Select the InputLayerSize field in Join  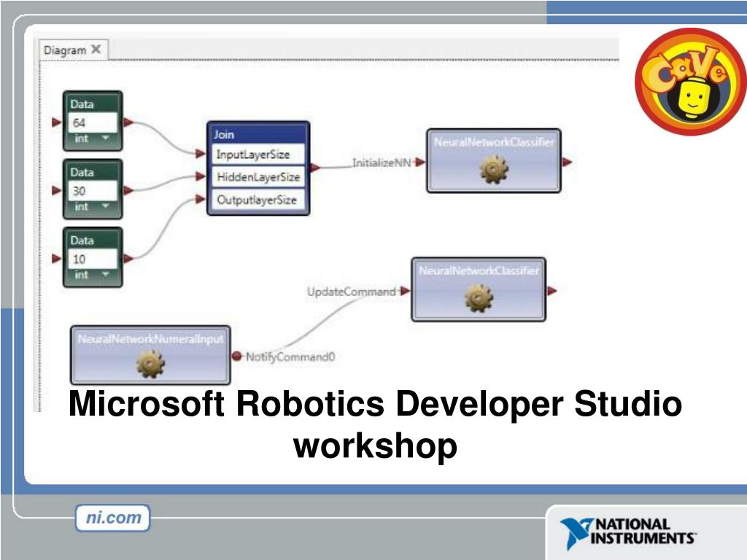tap(258, 155)
